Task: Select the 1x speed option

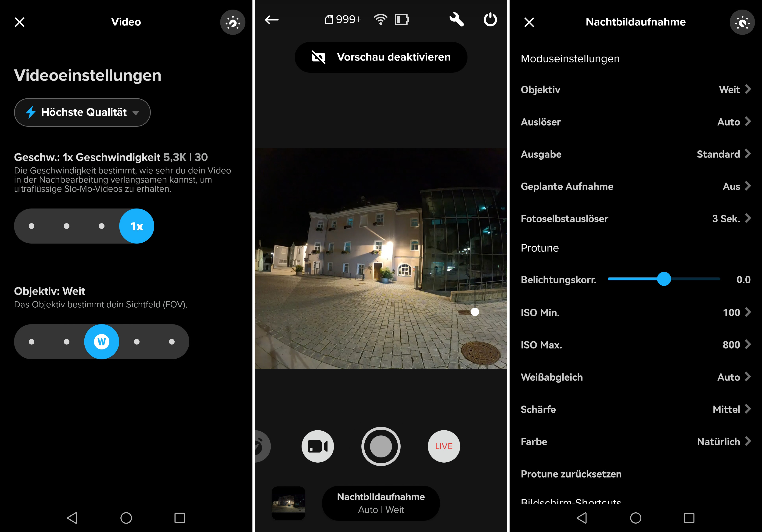Action: (x=137, y=226)
